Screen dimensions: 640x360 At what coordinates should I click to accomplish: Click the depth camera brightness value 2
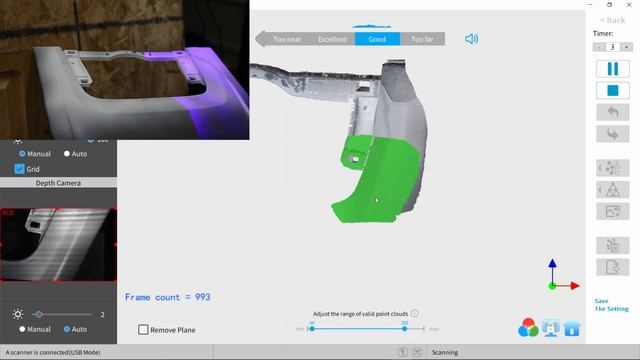tap(102, 315)
